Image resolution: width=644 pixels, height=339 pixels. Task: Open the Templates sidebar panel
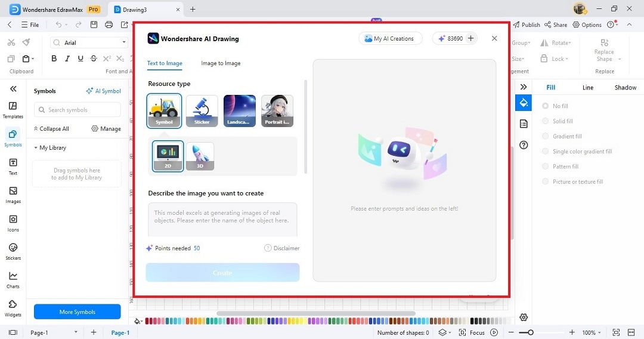(13, 110)
